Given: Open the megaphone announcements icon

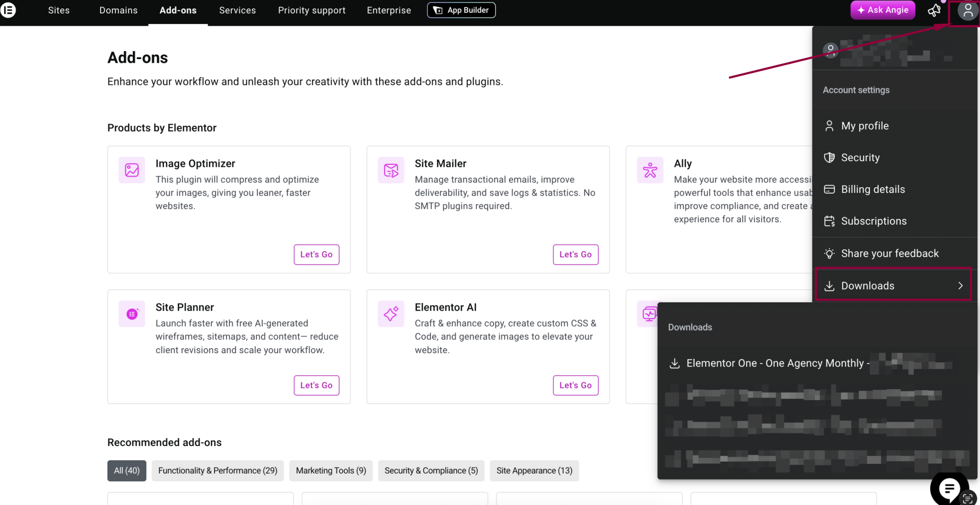Looking at the screenshot, I should (934, 10).
